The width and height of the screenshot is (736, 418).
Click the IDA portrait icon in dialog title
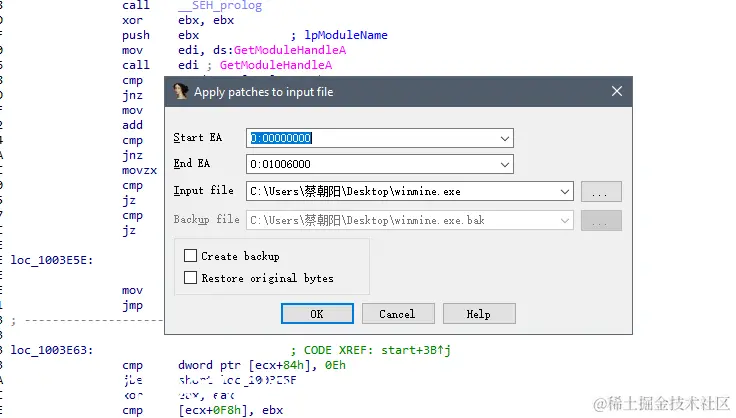(x=181, y=91)
